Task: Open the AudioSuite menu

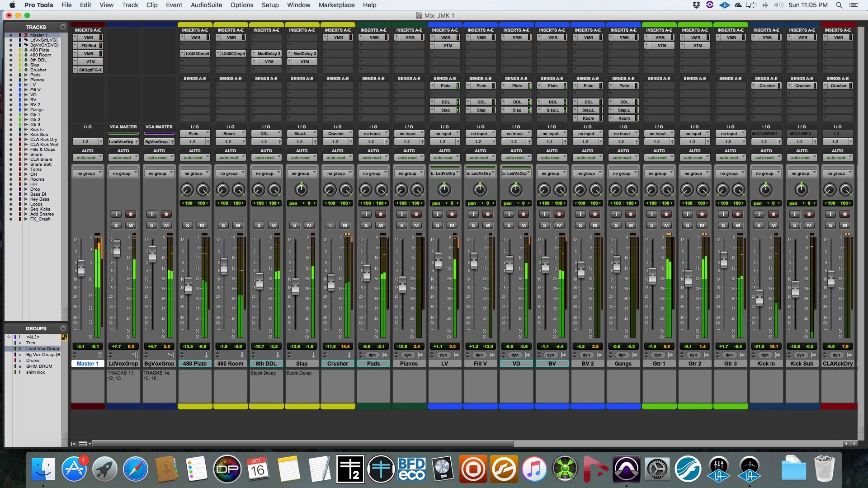Action: click(206, 5)
